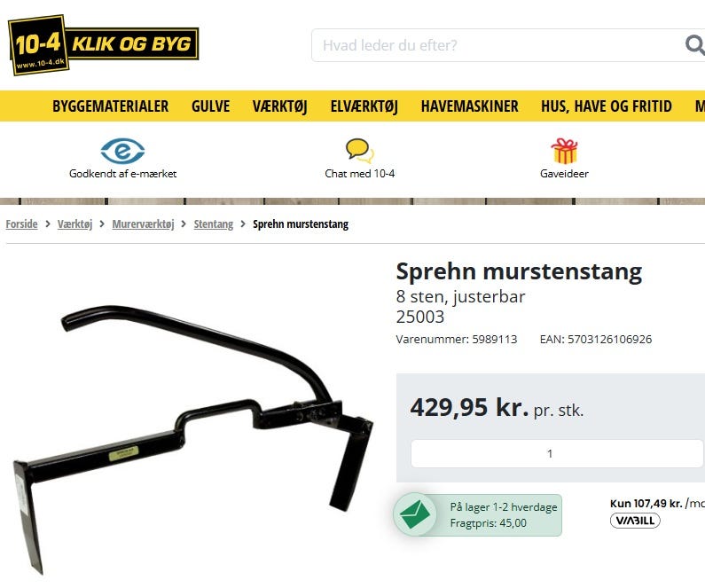Open the Gaveideer gift icon
The height and width of the screenshot is (588, 705).
tap(564, 151)
